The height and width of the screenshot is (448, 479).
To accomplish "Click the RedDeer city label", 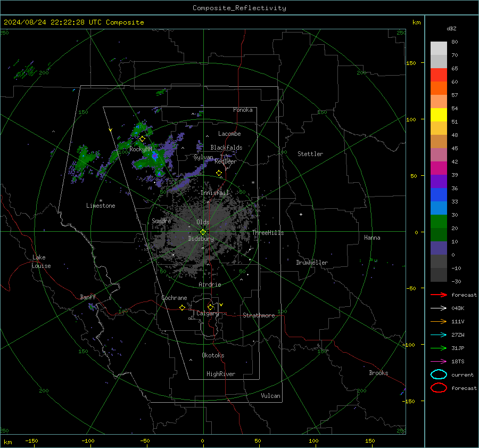I will [x=226, y=161].
